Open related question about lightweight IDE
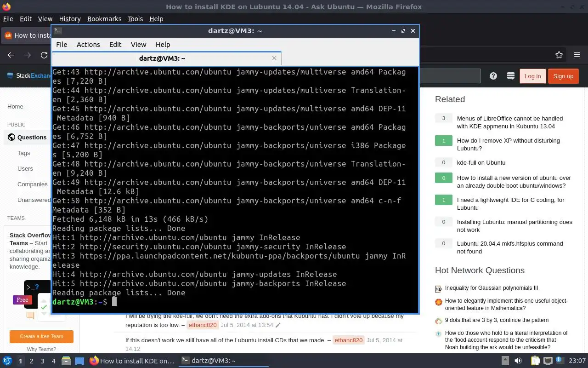Viewport: 588px width, 368px height. [510, 204]
